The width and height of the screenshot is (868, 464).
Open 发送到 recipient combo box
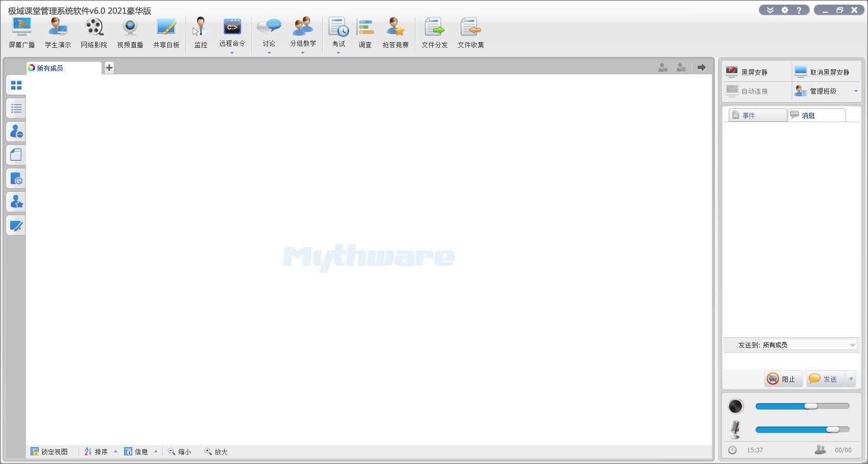[x=809, y=345]
